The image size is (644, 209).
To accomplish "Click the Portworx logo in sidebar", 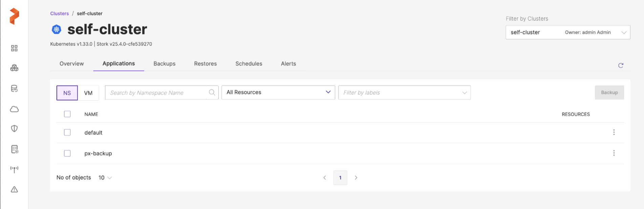I will coord(14,16).
